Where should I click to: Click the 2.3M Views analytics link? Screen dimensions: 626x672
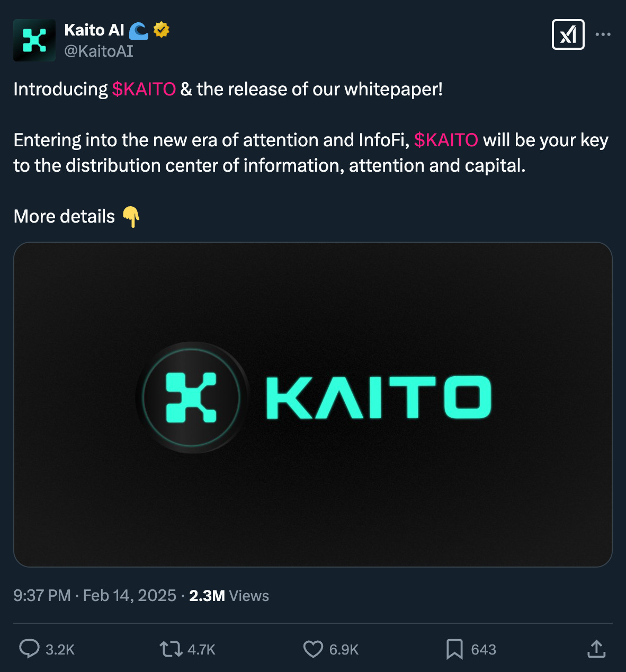(x=229, y=596)
